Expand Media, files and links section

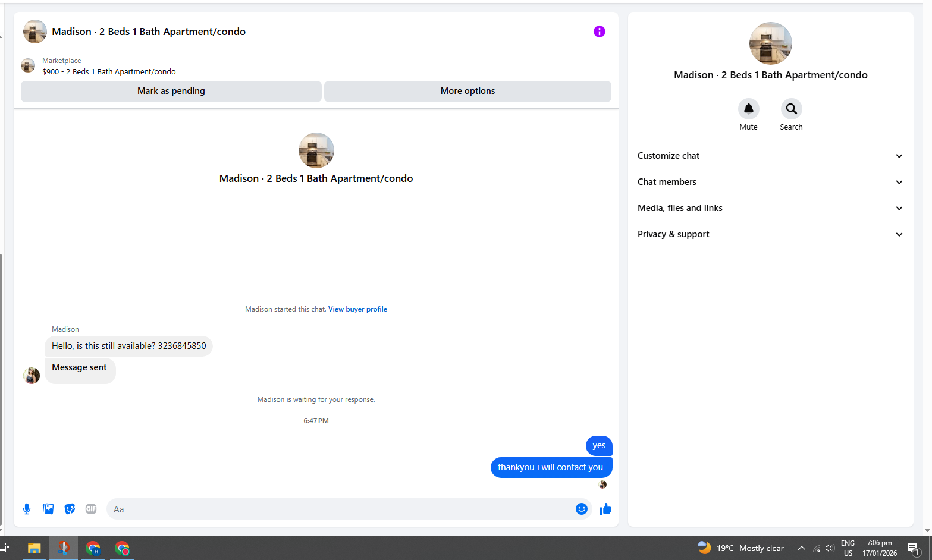tap(770, 208)
